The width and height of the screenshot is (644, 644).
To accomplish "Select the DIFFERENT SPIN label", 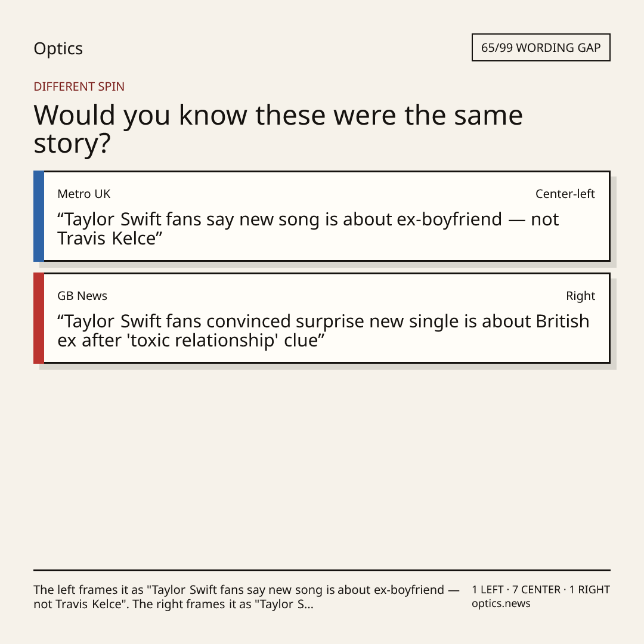I will pos(79,86).
